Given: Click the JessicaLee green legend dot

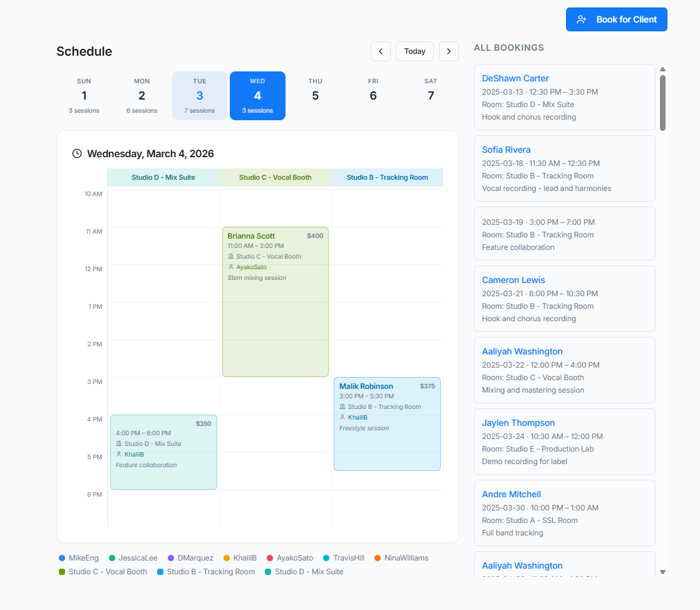Looking at the screenshot, I should tap(112, 558).
